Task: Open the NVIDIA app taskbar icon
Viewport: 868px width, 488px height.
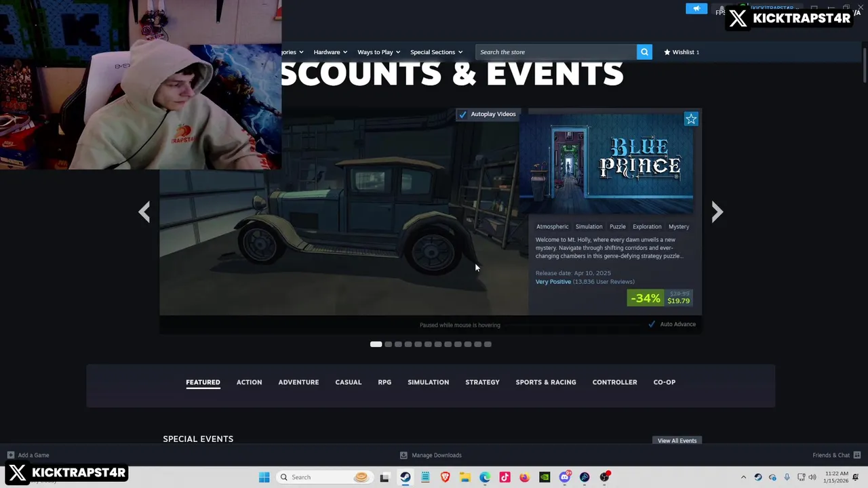Action: click(x=545, y=477)
